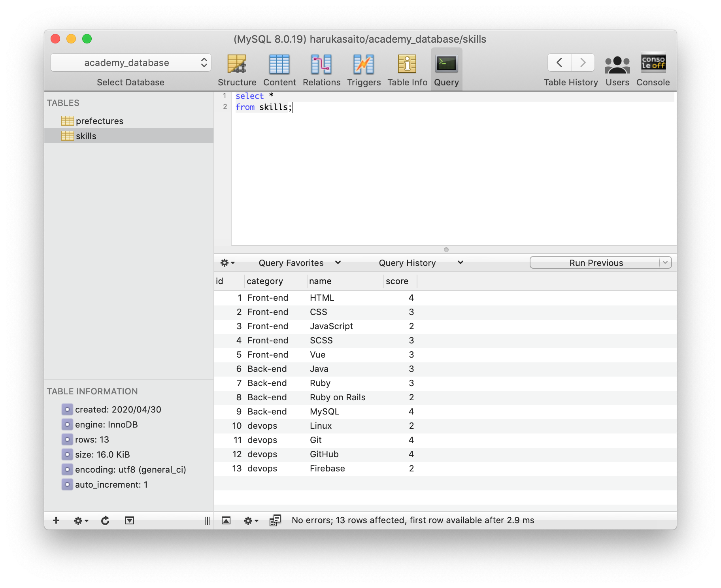721x588 pixels.
Task: Switch to Structure view
Action: pos(237,69)
